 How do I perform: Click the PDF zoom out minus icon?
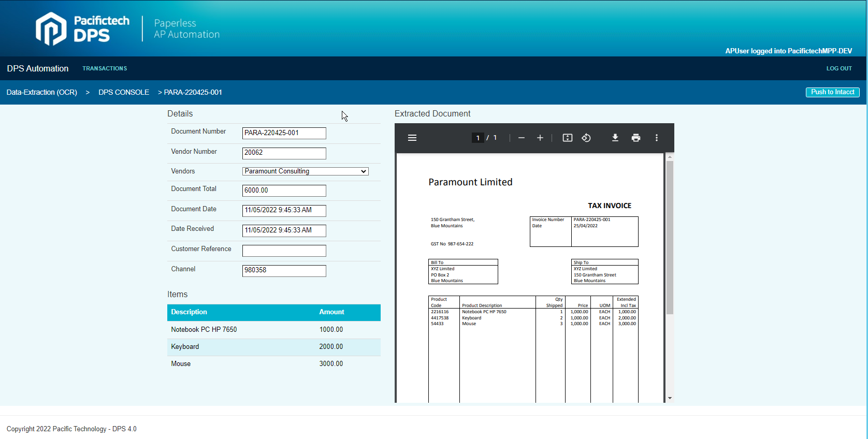point(522,138)
